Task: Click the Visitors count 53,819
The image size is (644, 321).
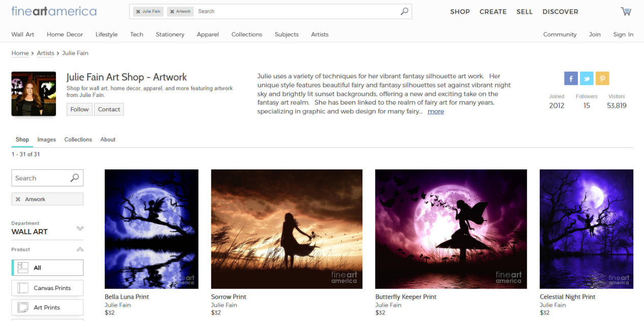Action: click(617, 106)
